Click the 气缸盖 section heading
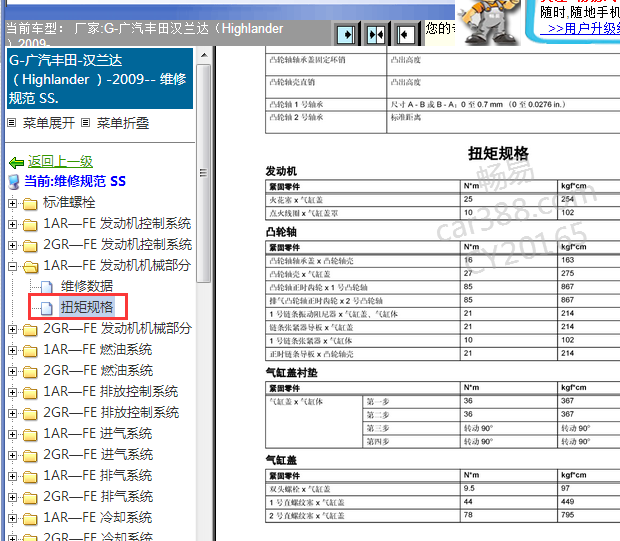The image size is (620, 541). [281, 460]
